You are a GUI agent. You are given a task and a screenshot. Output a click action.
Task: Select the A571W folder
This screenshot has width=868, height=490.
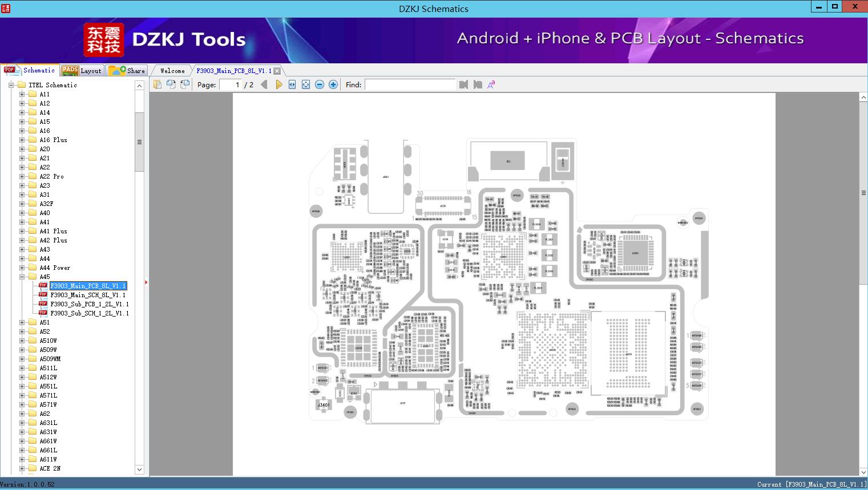(49, 404)
